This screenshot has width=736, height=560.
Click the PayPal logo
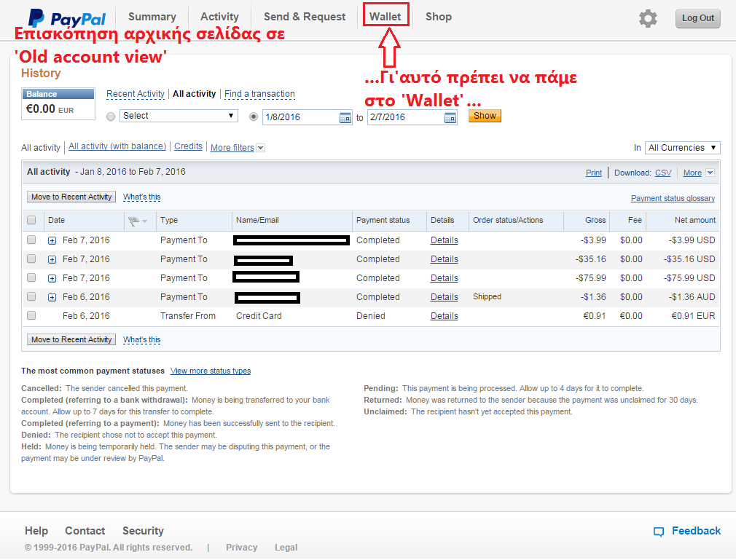click(67, 17)
